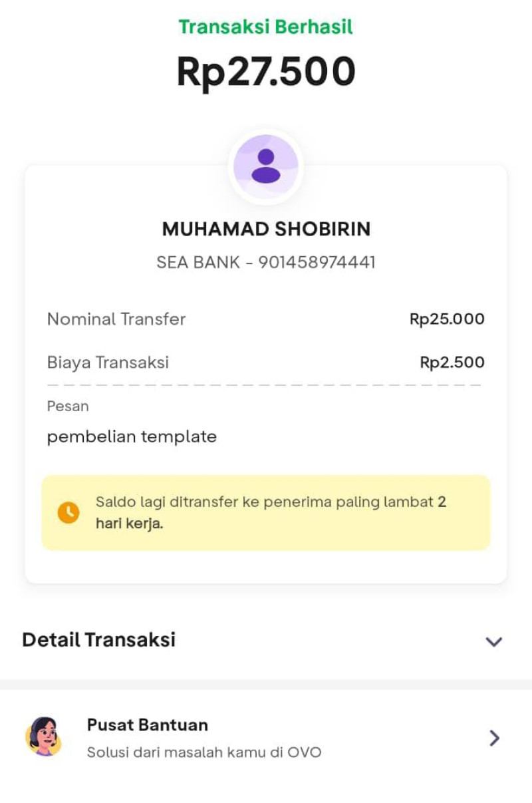The height and width of the screenshot is (803, 532).
Task: Open the Pusat Bantuan help link
Action: click(x=148, y=724)
